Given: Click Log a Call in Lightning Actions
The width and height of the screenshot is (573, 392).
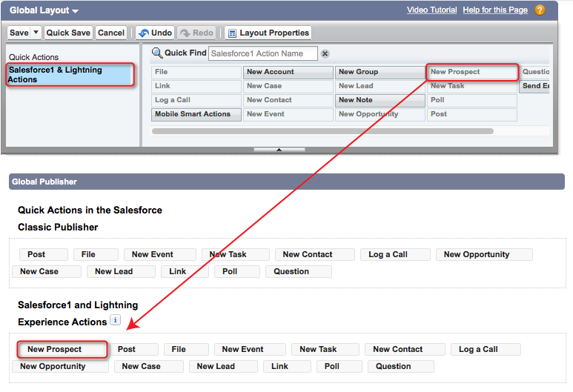Looking at the screenshot, I should coord(486,349).
